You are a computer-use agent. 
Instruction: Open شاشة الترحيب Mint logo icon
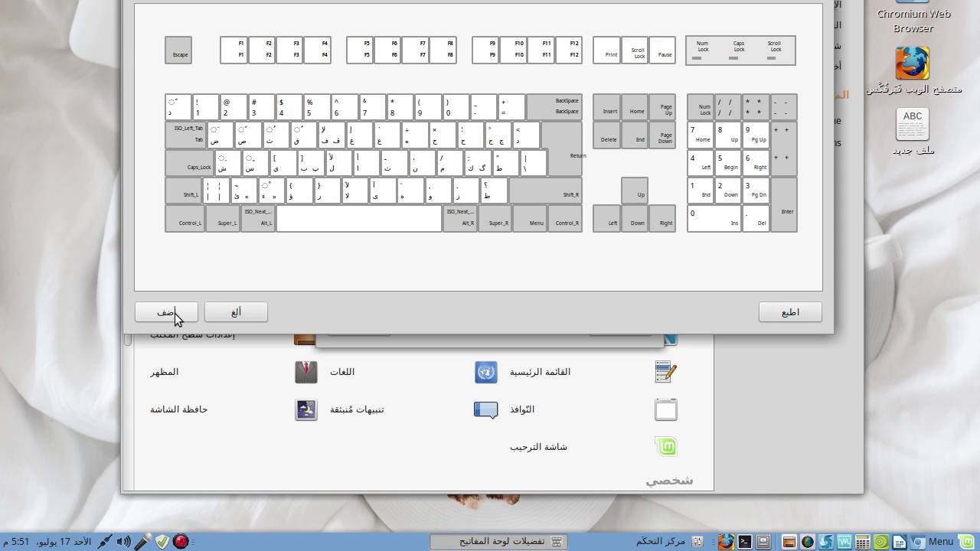tap(666, 447)
